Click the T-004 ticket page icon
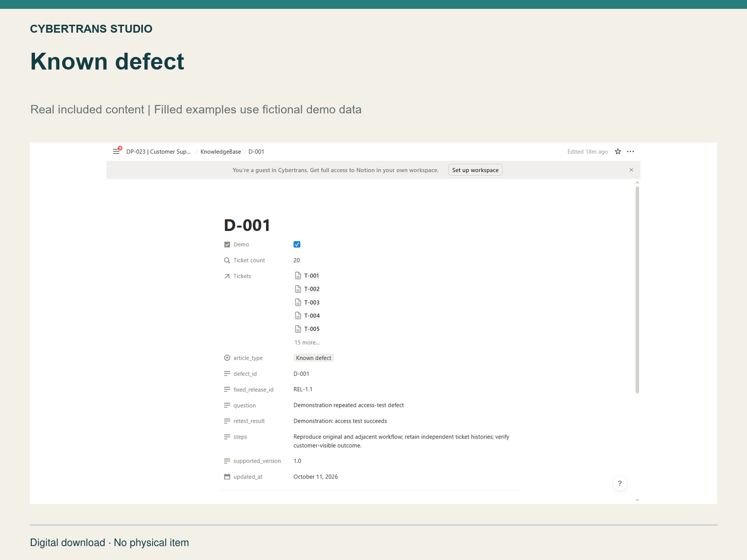747x560 pixels. (x=298, y=315)
